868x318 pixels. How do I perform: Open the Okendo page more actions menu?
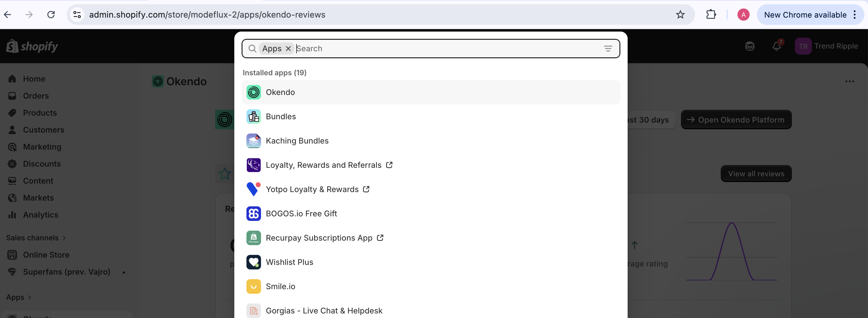pos(849,81)
